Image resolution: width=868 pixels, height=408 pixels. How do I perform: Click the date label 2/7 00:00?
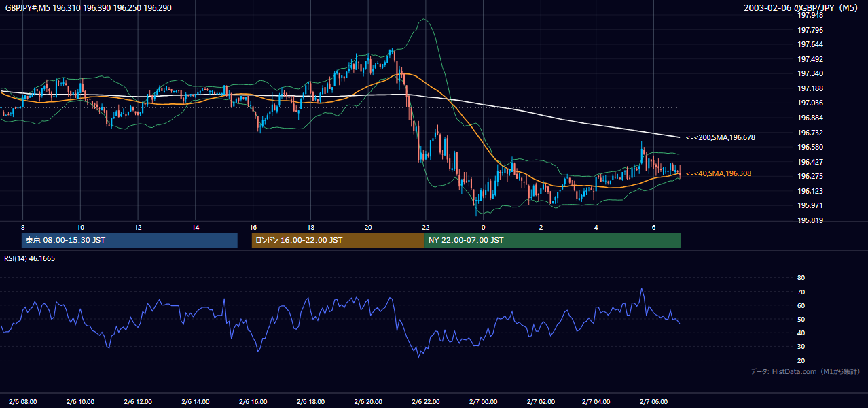click(483, 401)
